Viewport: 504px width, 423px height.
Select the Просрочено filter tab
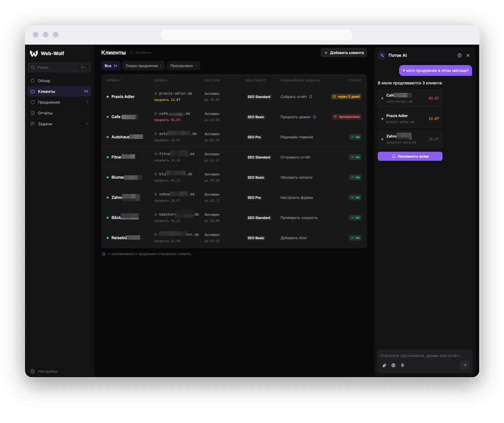click(x=183, y=66)
